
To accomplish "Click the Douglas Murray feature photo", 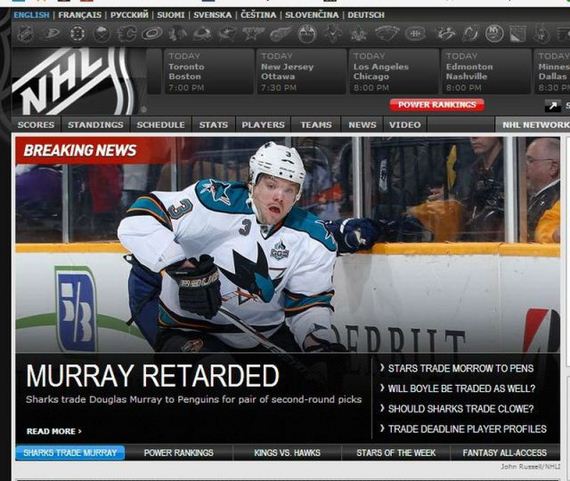I will pos(287,244).
